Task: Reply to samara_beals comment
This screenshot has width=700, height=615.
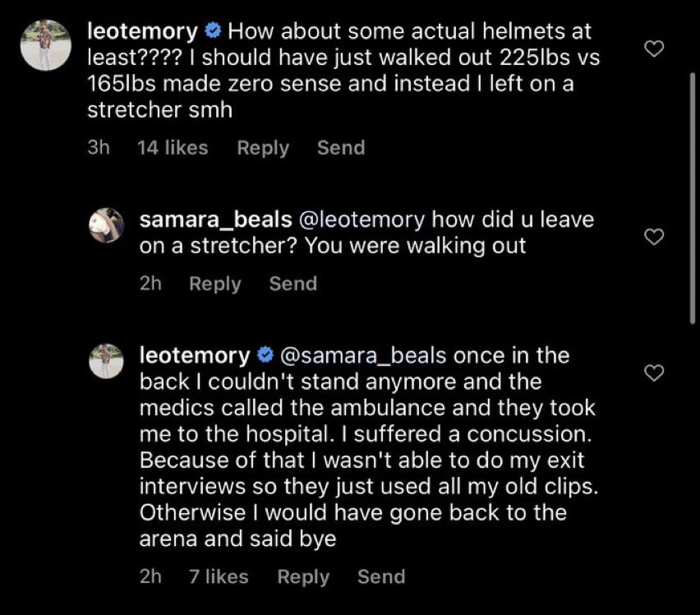Action: pos(214,284)
